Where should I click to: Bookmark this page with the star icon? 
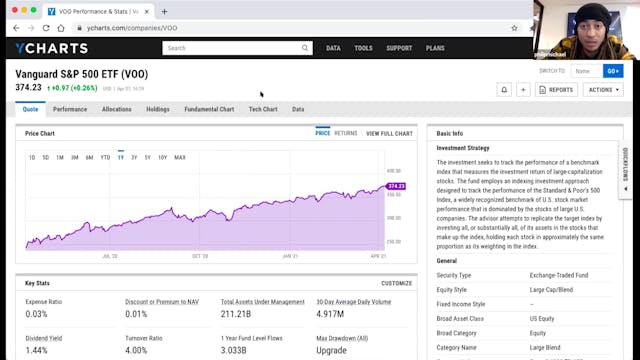(514, 28)
